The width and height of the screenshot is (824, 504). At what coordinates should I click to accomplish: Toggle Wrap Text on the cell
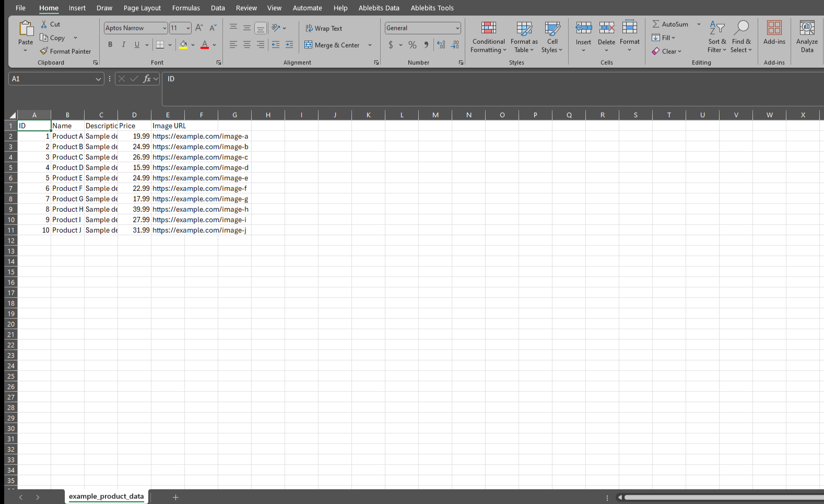tap(324, 29)
